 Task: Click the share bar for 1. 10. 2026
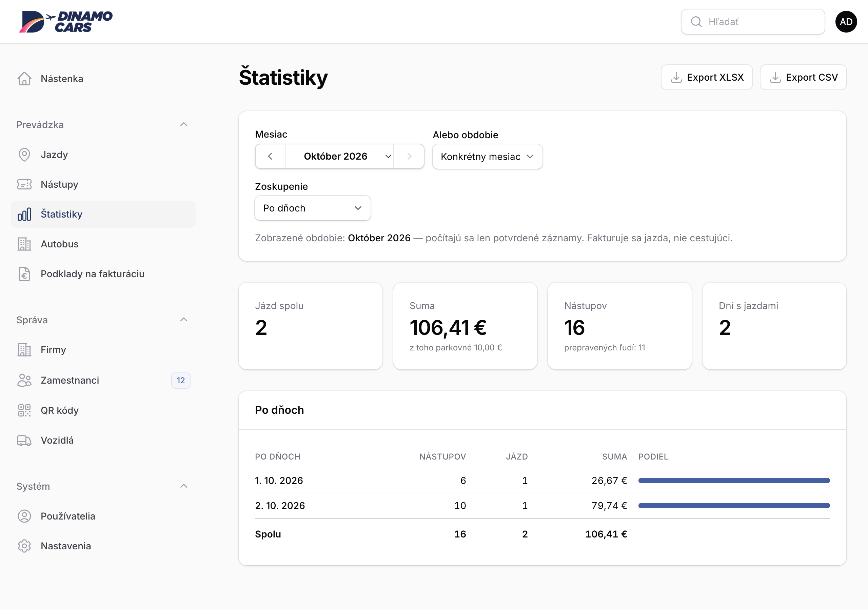tap(734, 481)
